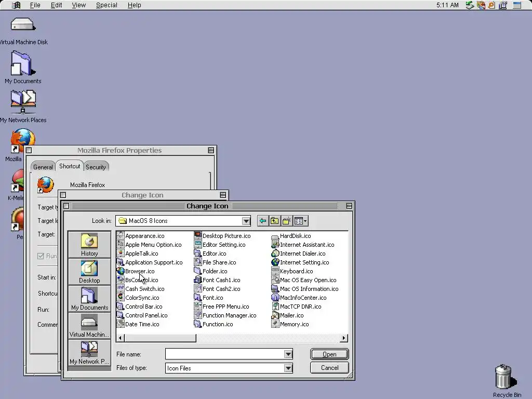Click the My Documents desktop icon
Screen dimensions: 532x399
pos(23,63)
